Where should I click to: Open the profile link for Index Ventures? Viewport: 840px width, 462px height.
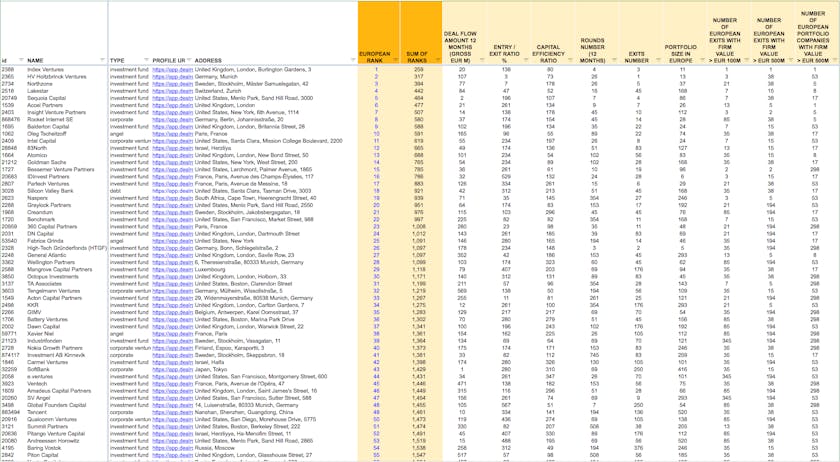pos(171,69)
